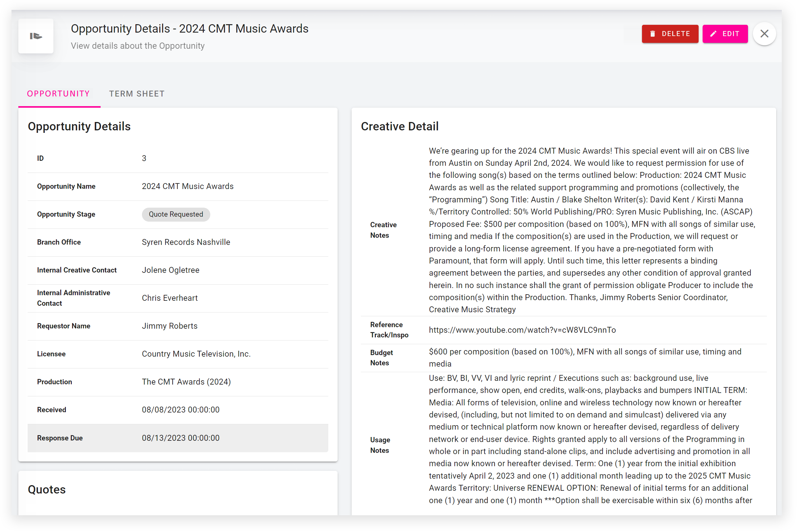Image resolution: width=797 pixels, height=532 pixels.
Task: Click the Creative Notes label
Action: (x=383, y=230)
